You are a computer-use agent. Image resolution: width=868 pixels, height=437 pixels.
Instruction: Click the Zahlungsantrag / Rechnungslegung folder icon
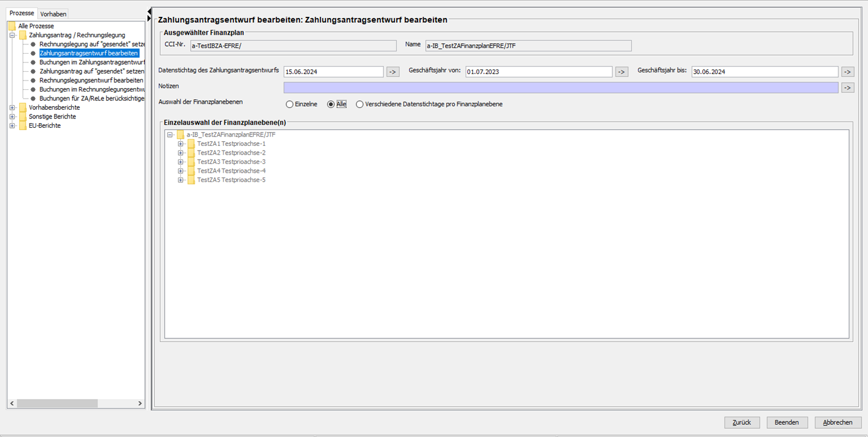click(x=23, y=35)
